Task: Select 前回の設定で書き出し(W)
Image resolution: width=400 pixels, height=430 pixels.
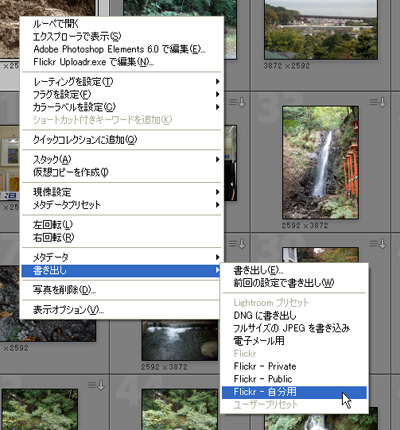Action: [294, 283]
